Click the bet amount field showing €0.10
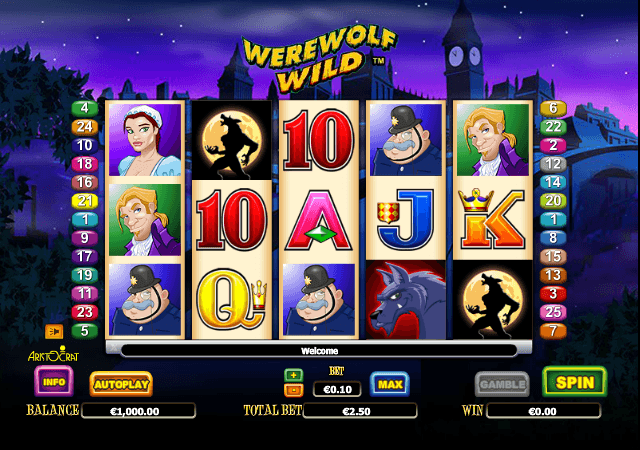The height and width of the screenshot is (450, 640). pos(337,389)
